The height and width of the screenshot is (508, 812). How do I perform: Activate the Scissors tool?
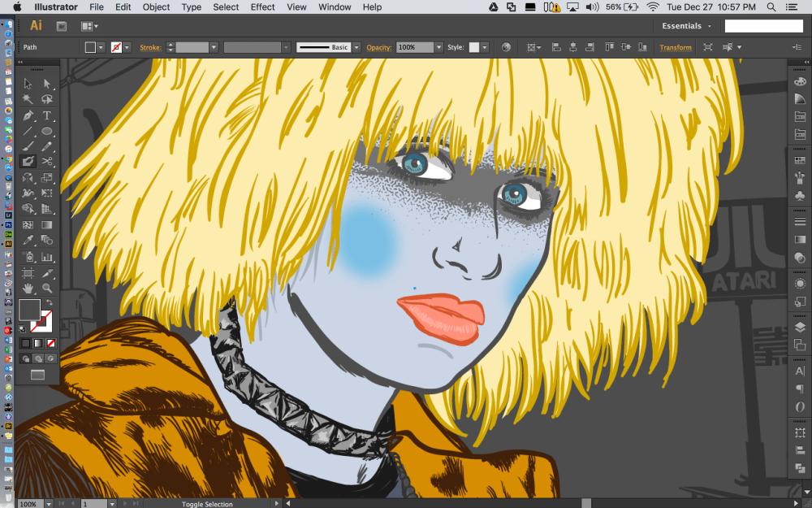pos(47,162)
